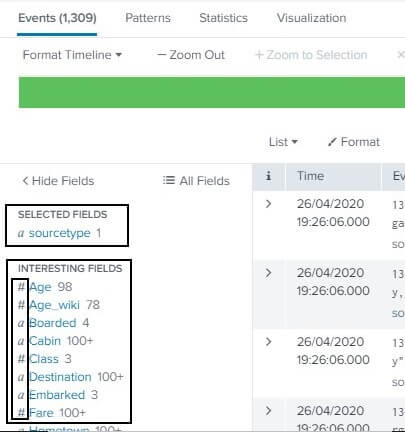405x432 pixels.
Task: Open the List view dropdown
Action: point(283,142)
